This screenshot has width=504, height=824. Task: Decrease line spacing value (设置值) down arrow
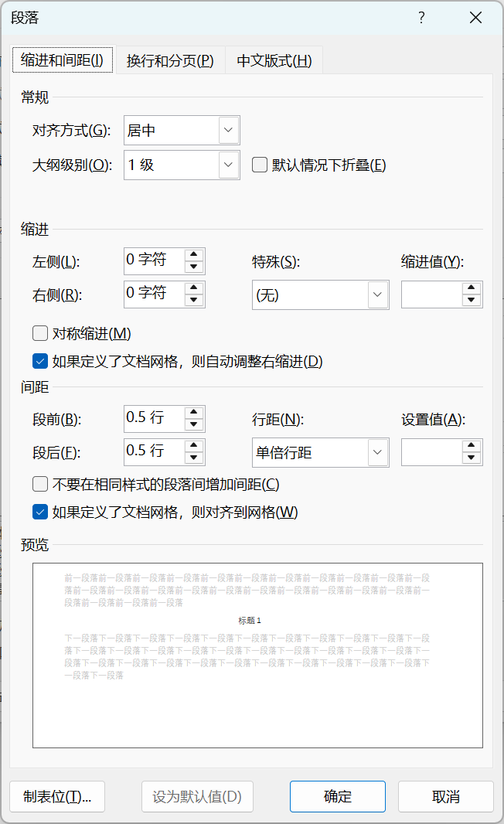coord(472,458)
